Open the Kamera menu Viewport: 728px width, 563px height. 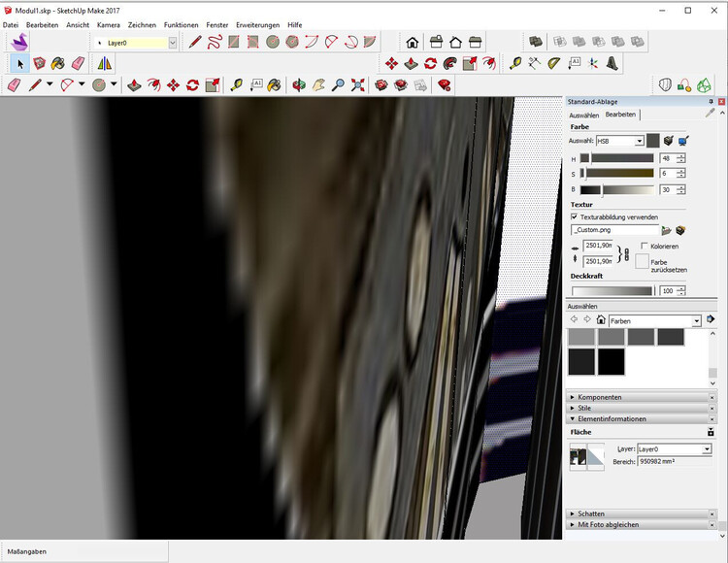108,24
